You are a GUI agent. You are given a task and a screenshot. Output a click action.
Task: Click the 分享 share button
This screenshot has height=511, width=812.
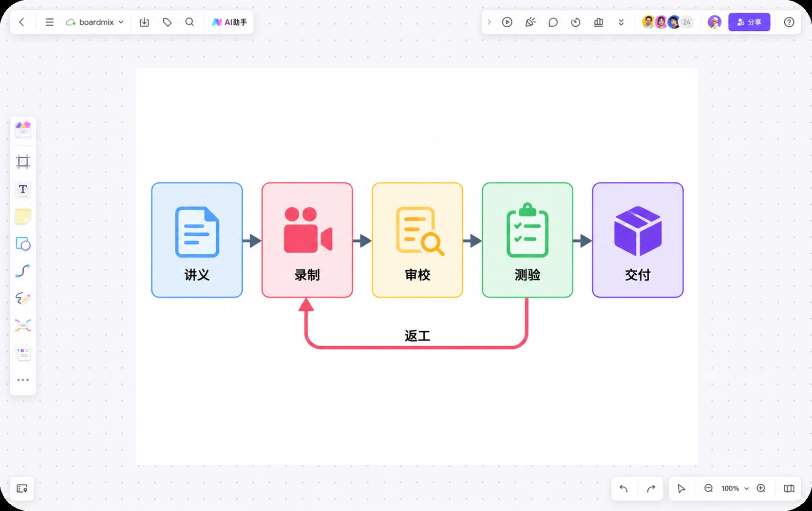coord(749,22)
